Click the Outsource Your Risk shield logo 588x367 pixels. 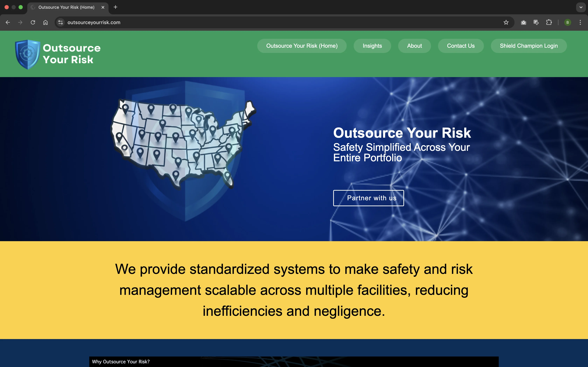coord(28,54)
